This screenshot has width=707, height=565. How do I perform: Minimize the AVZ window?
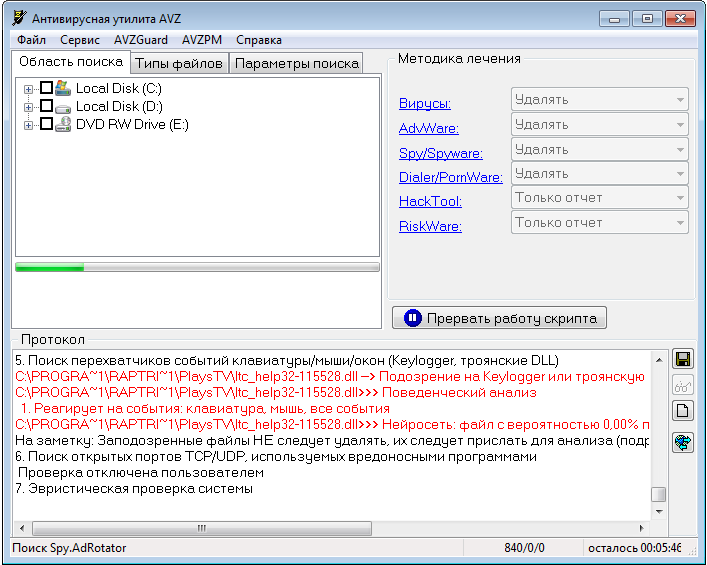(x=614, y=19)
